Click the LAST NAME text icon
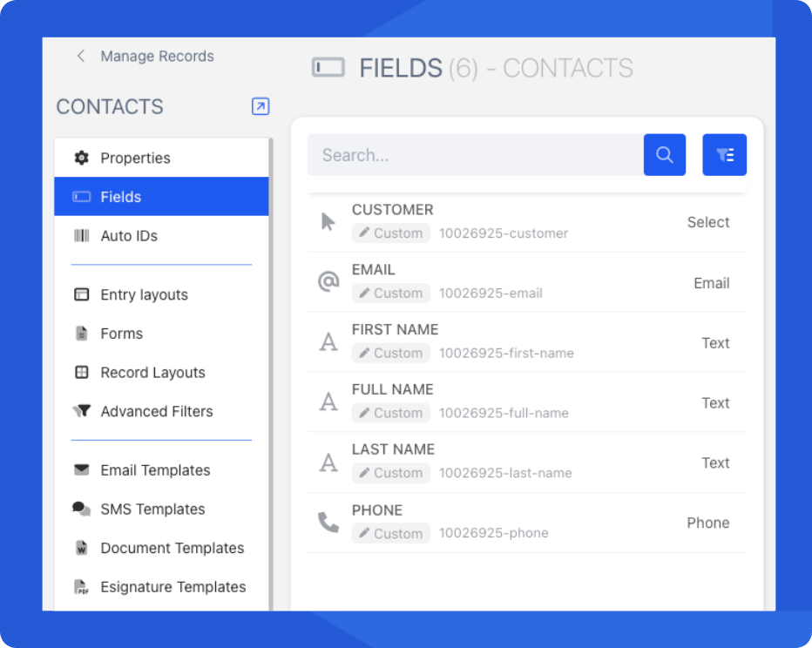Screen dimensions: 812x648 tap(328, 462)
